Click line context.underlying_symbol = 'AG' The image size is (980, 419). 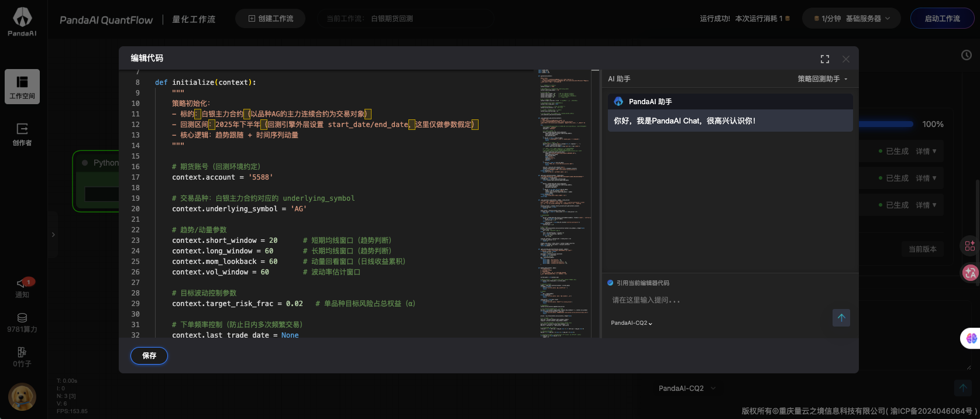tap(239, 209)
